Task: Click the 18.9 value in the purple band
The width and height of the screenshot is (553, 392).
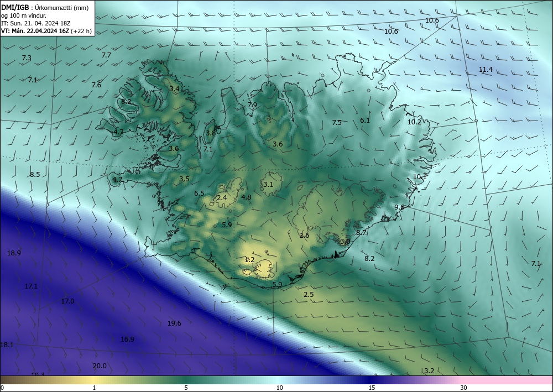Action: pyautogui.click(x=14, y=253)
